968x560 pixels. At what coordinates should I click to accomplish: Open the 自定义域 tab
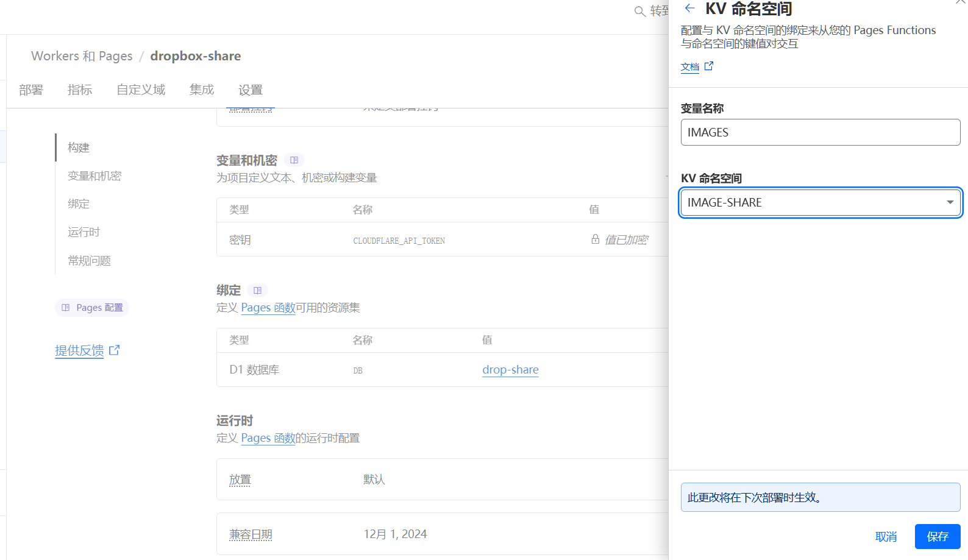click(x=141, y=90)
